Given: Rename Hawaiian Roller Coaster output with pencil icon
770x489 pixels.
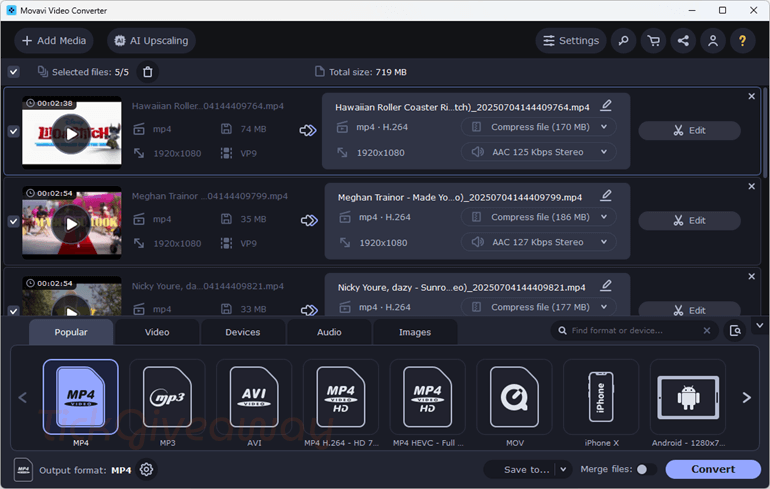Looking at the screenshot, I should (606, 106).
